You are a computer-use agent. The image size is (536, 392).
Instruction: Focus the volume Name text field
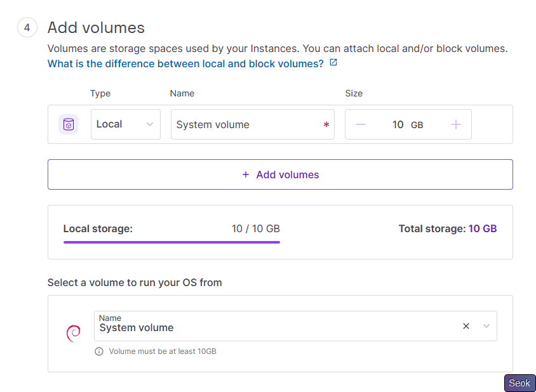coord(248,124)
